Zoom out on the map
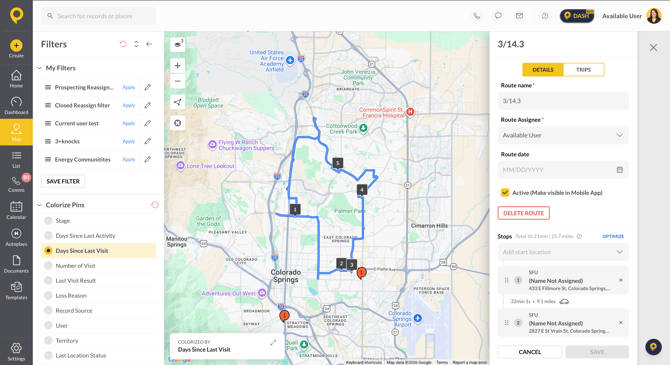670x365 pixels. point(177,81)
